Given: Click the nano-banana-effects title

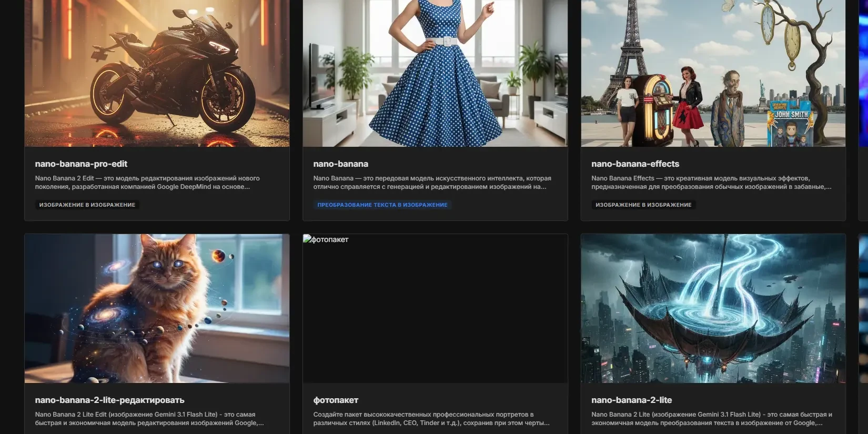Looking at the screenshot, I should point(635,164).
